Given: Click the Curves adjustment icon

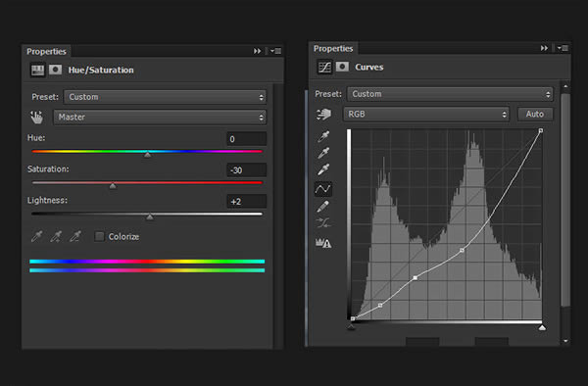Looking at the screenshot, I should (324, 67).
